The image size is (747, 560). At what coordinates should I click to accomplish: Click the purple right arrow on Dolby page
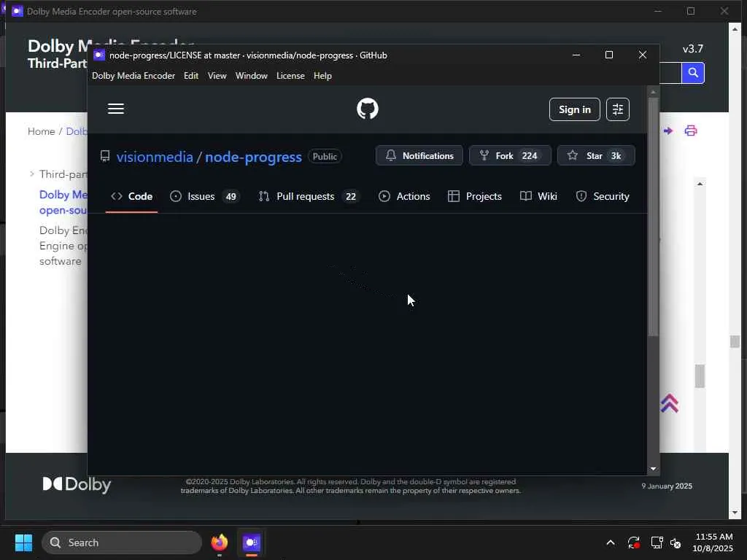coord(668,131)
